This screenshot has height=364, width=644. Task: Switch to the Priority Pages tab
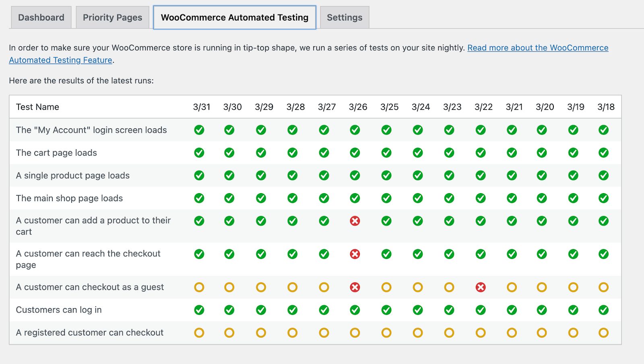(112, 18)
